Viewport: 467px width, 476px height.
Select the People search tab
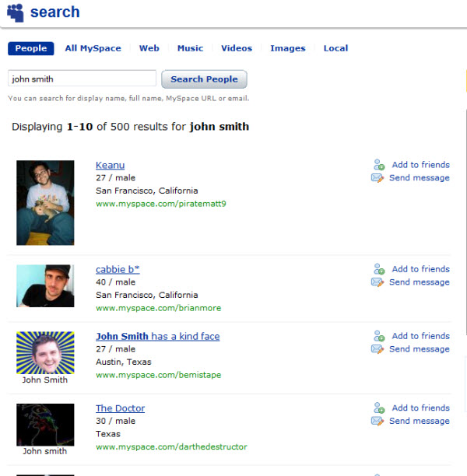coord(30,48)
